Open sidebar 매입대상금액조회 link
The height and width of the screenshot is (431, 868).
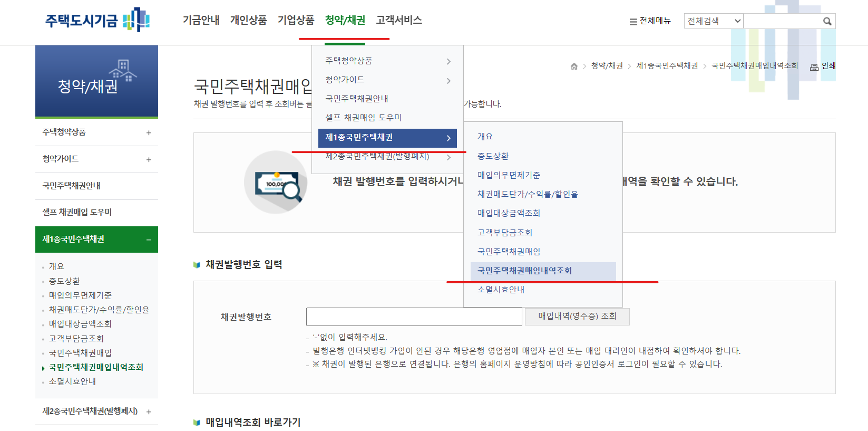(x=80, y=324)
